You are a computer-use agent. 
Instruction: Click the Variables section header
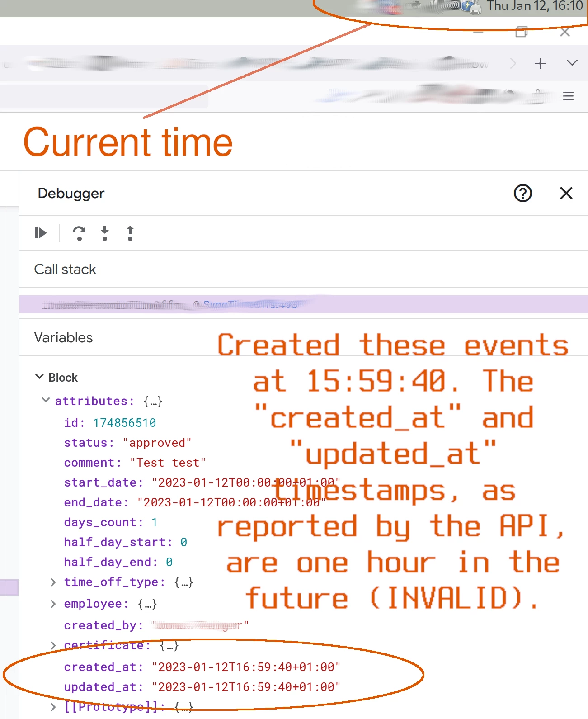tap(63, 338)
